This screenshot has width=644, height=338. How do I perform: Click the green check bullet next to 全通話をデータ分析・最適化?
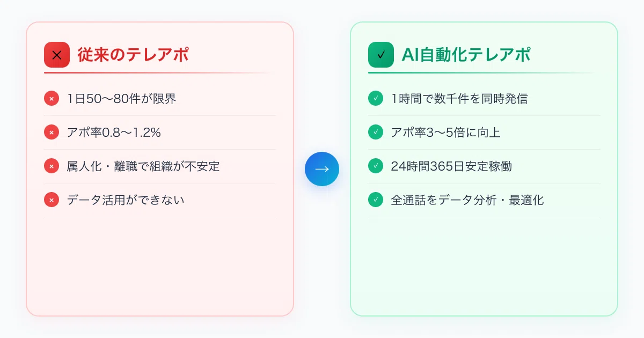376,200
